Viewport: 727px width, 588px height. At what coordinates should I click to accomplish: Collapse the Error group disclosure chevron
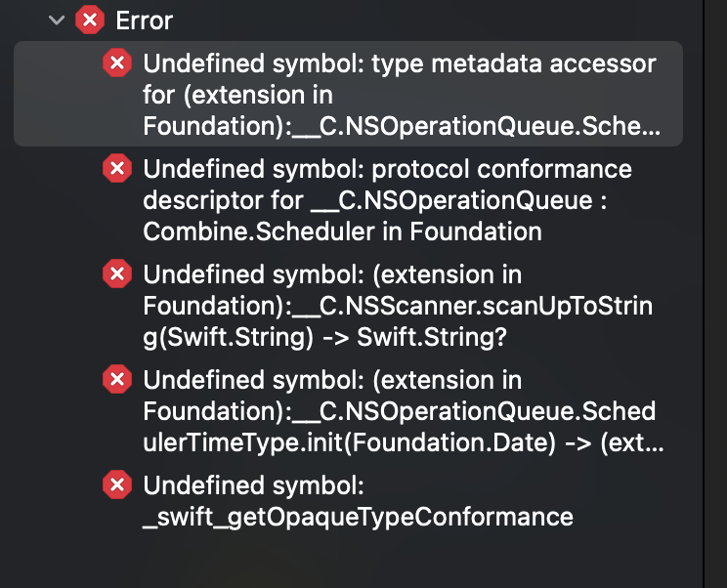pyautogui.click(x=56, y=19)
